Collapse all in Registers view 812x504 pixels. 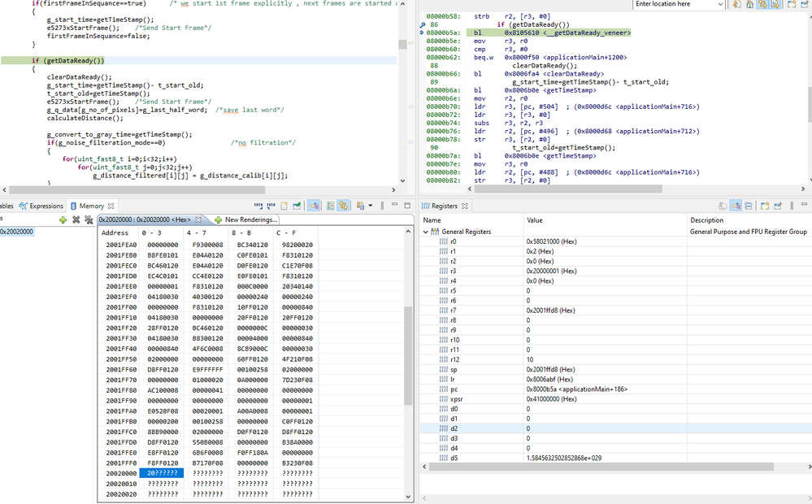(x=749, y=206)
